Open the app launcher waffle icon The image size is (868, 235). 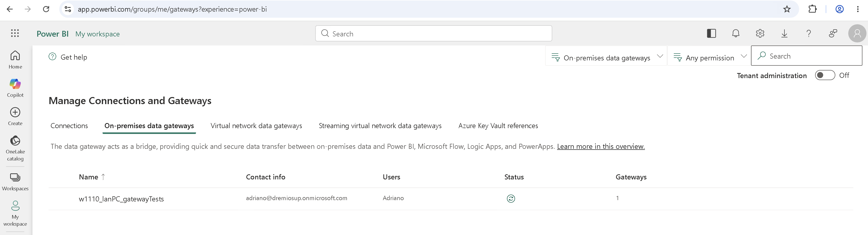(15, 33)
